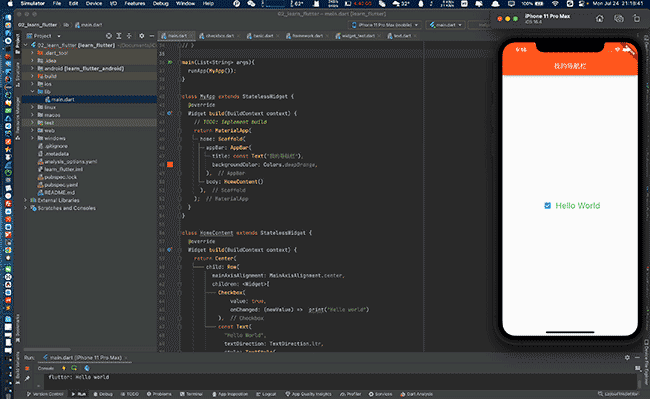Click the hot restart green icon
650x399 pixels.
click(x=74, y=368)
